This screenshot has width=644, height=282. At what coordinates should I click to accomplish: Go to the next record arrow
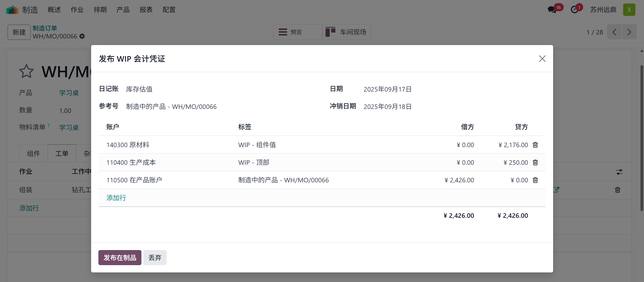[629, 32]
